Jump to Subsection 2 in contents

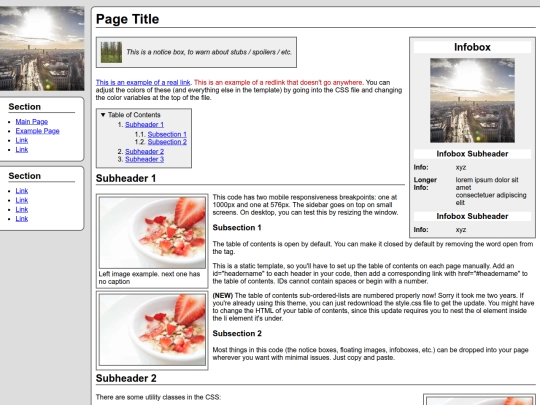coord(167,142)
